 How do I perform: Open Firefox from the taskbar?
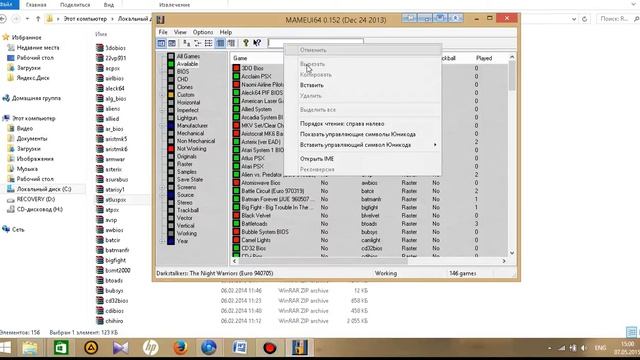click(x=180, y=348)
